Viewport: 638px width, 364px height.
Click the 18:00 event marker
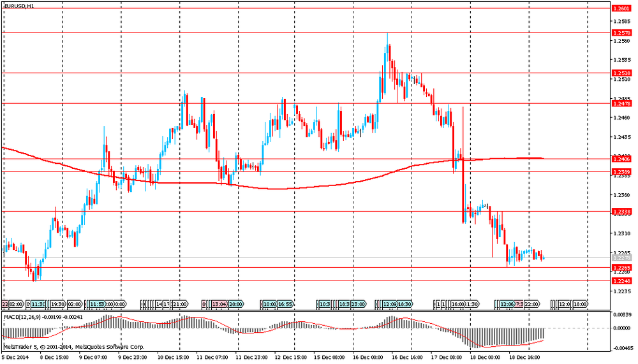coord(580,304)
